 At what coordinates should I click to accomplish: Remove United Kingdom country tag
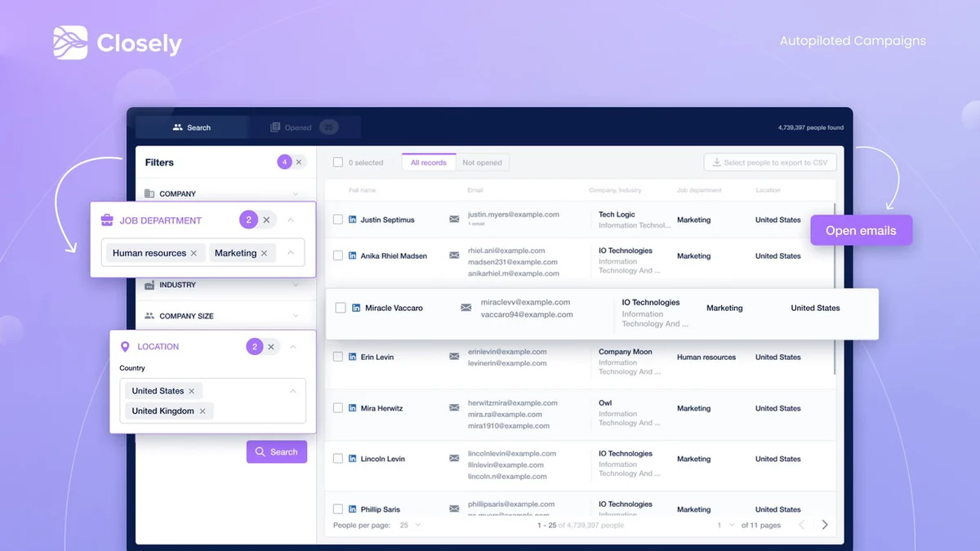[x=203, y=411]
